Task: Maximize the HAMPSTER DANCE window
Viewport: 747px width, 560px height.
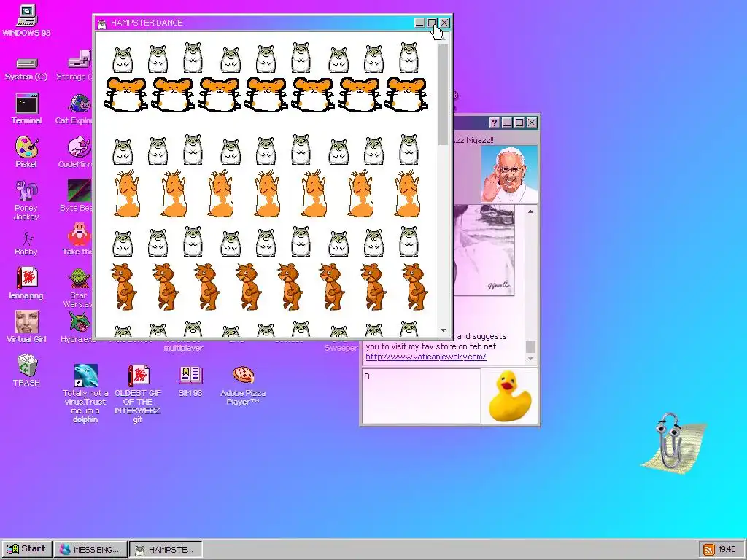Action: click(x=432, y=23)
